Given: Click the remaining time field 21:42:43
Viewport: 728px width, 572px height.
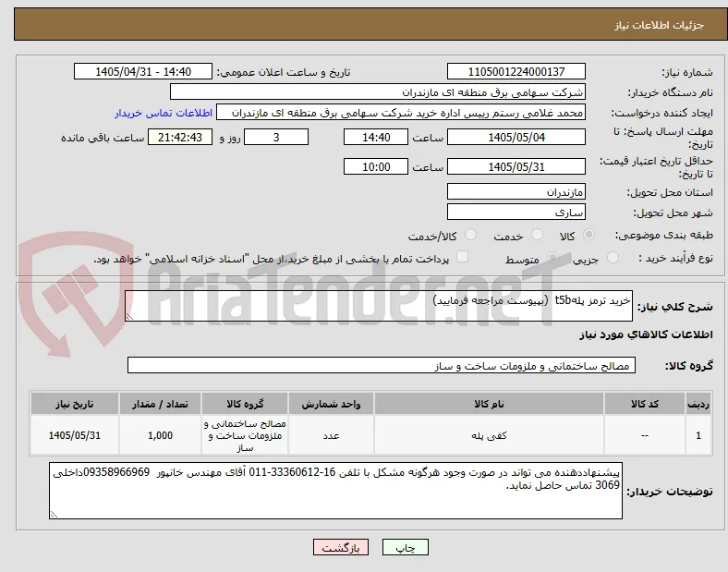Looking at the screenshot, I should (180, 137).
